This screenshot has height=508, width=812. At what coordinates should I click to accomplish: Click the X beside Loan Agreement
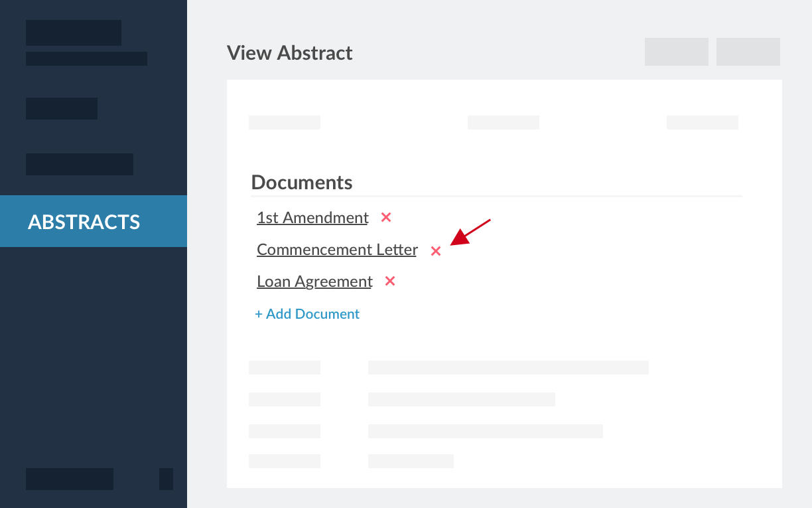pyautogui.click(x=390, y=281)
